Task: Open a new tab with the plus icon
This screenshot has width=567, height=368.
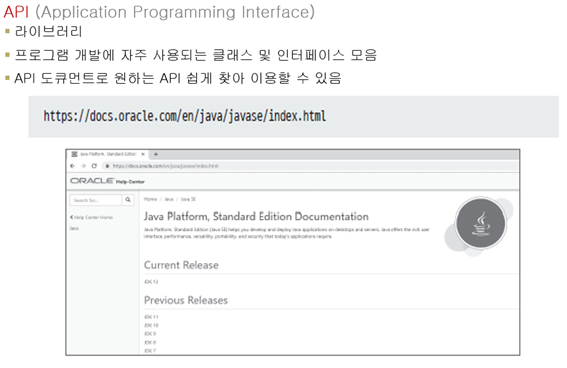Action: [156, 154]
